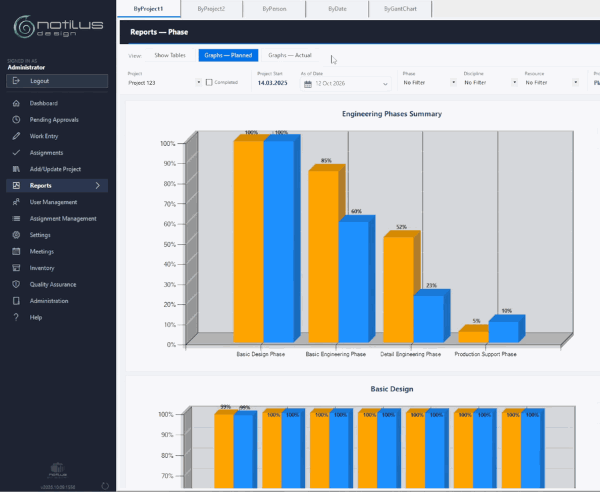Viewport: 600px width, 492px height.
Task: Click the Quality Assurance shield icon
Action: [x=16, y=284]
